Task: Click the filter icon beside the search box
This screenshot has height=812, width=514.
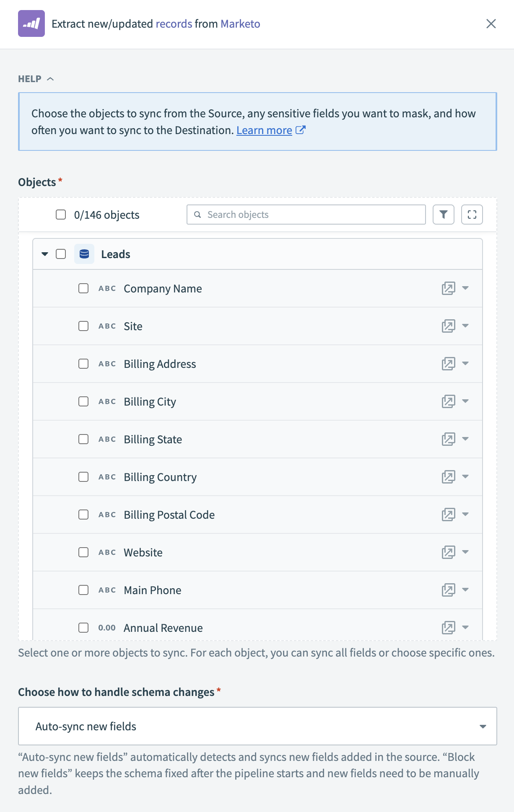Action: pyautogui.click(x=443, y=215)
